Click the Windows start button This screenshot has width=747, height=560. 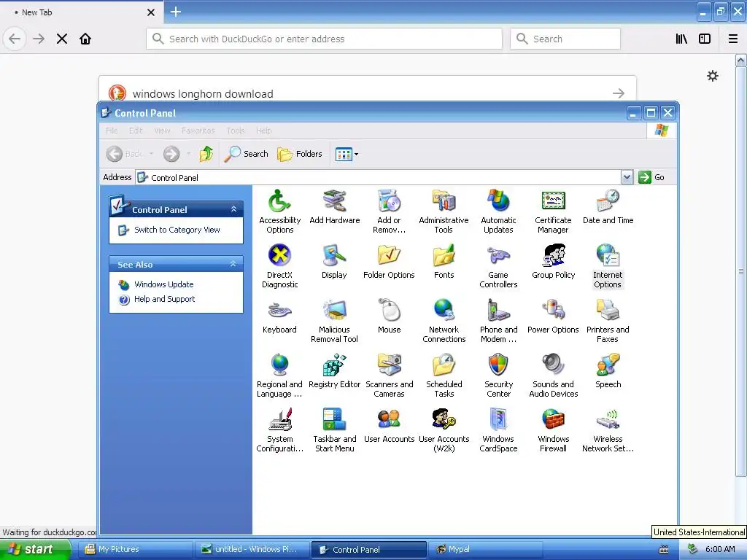point(35,549)
